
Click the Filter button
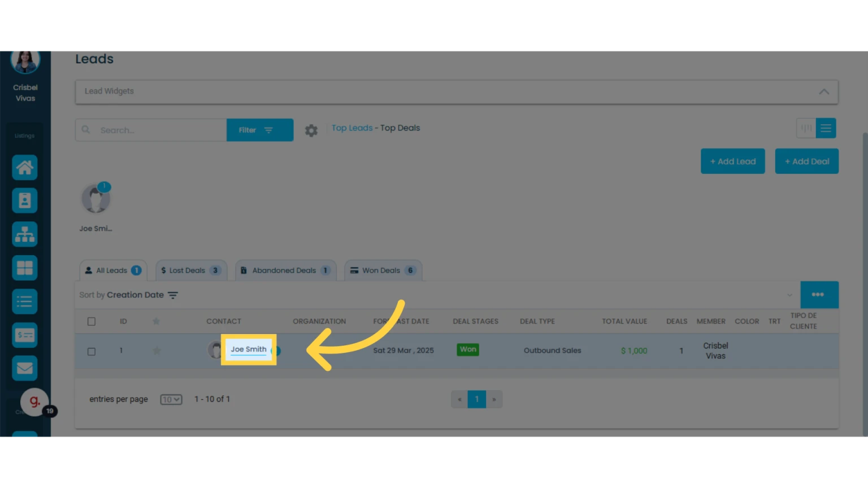pyautogui.click(x=260, y=130)
